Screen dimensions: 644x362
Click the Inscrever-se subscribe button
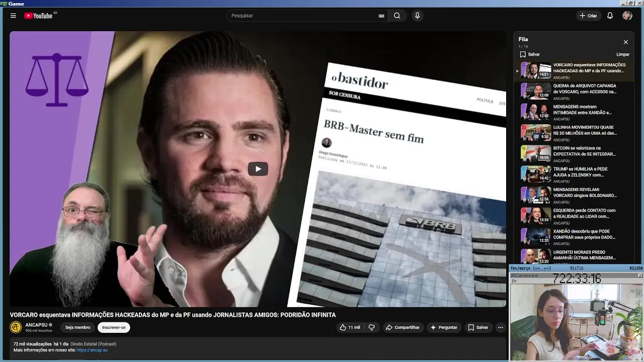114,327
